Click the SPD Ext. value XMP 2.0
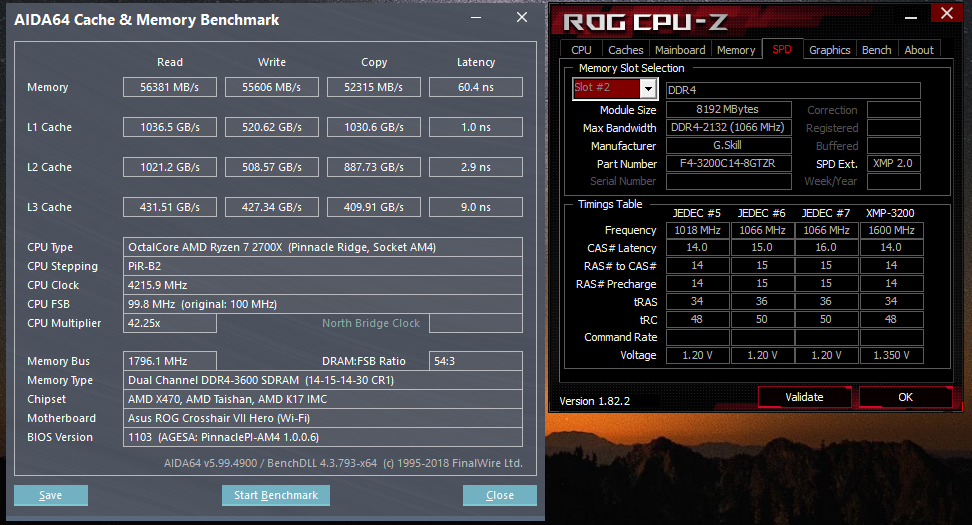The image size is (972, 525). click(x=893, y=164)
